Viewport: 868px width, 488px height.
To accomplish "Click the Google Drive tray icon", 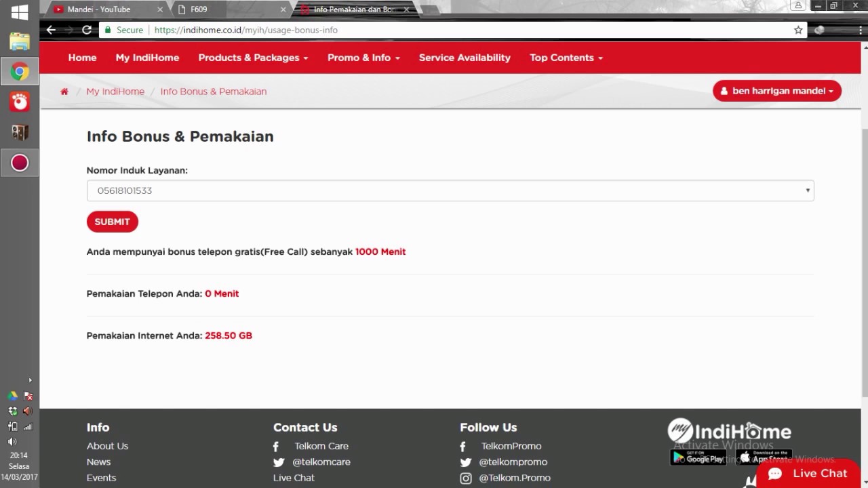I will (12, 396).
